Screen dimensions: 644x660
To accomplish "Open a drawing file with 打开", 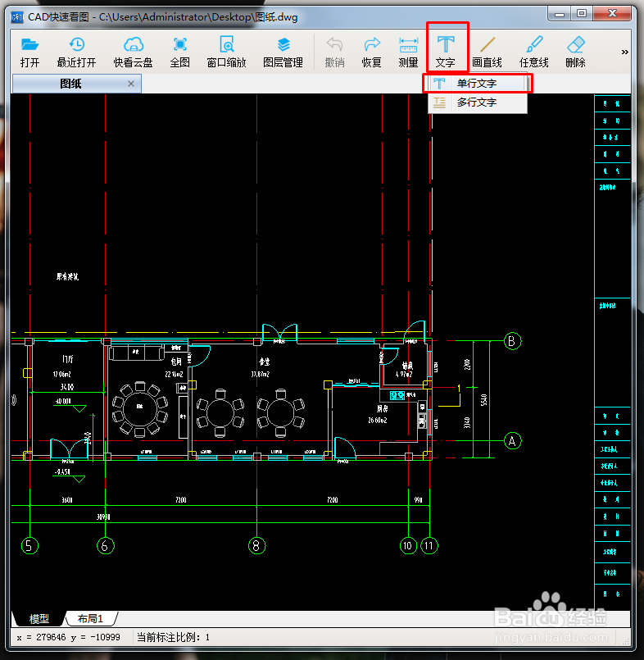I will point(29,52).
